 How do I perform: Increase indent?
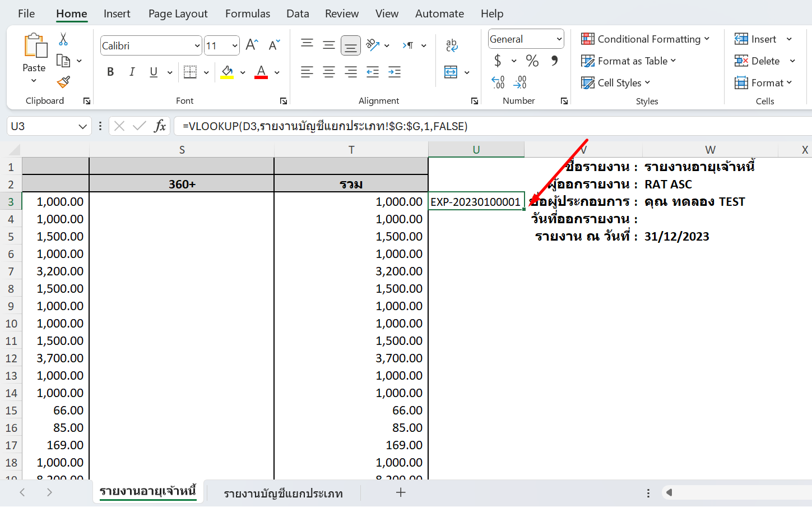[x=395, y=72]
